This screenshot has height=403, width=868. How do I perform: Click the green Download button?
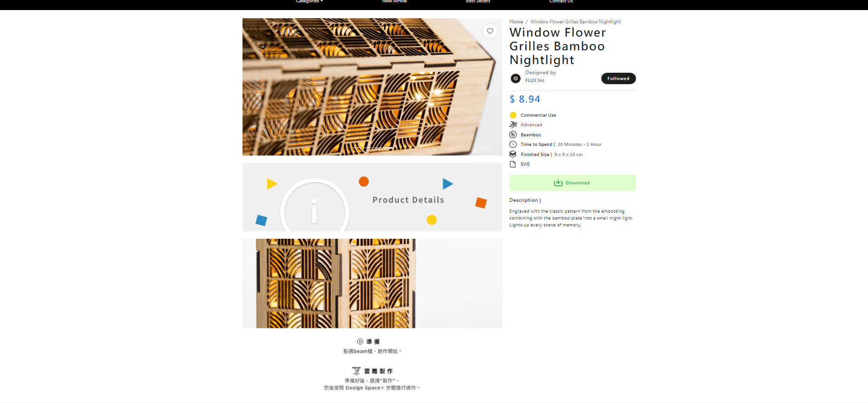[572, 183]
